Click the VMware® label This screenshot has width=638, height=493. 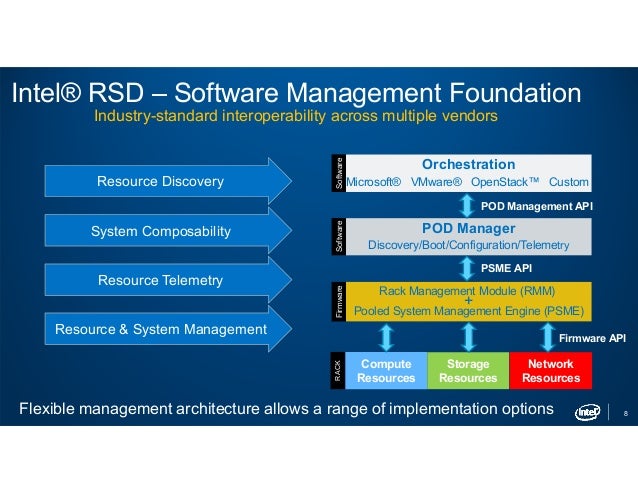[x=436, y=182]
